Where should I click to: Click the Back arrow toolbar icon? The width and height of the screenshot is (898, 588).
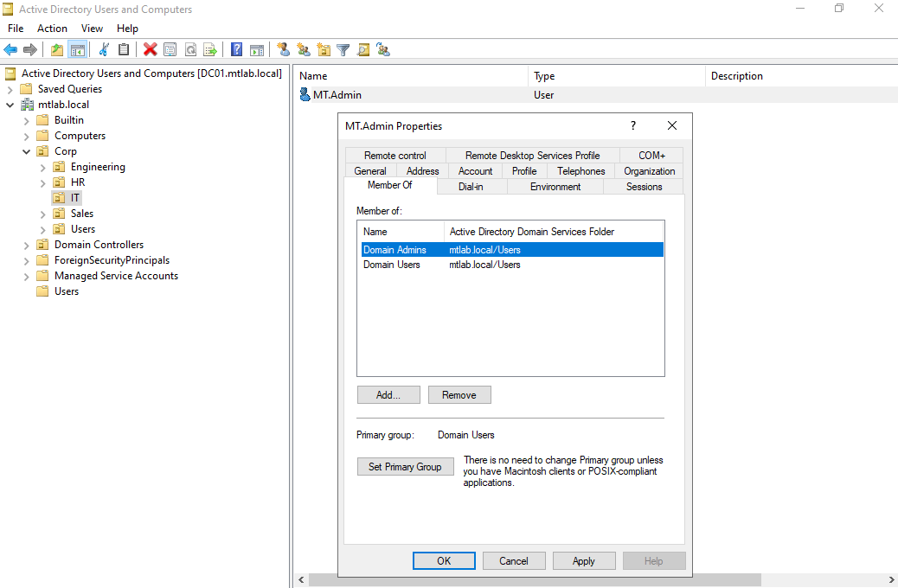pyautogui.click(x=10, y=50)
